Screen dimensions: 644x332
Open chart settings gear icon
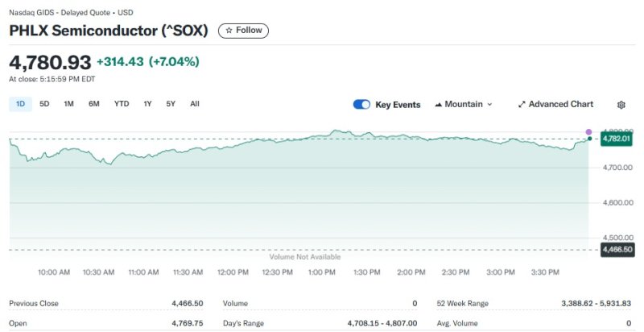621,105
